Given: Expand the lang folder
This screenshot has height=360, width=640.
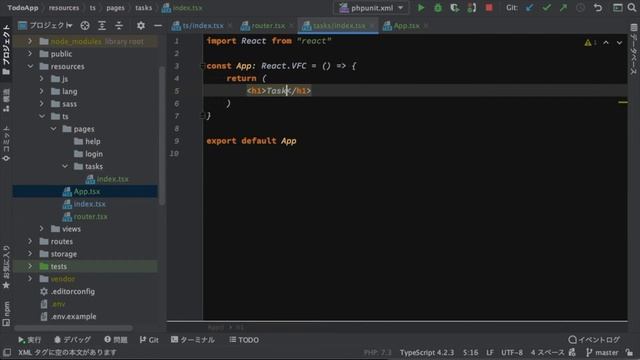Looking at the screenshot, I should point(42,91).
